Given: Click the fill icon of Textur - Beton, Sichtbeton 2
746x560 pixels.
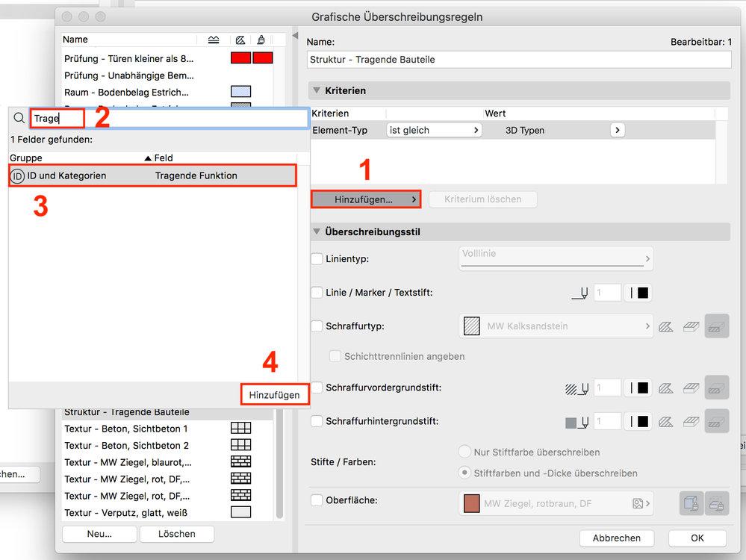Looking at the screenshot, I should (240, 444).
